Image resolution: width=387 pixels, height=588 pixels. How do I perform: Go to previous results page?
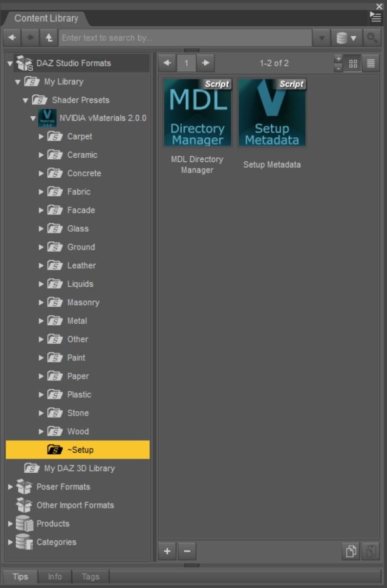coord(167,62)
